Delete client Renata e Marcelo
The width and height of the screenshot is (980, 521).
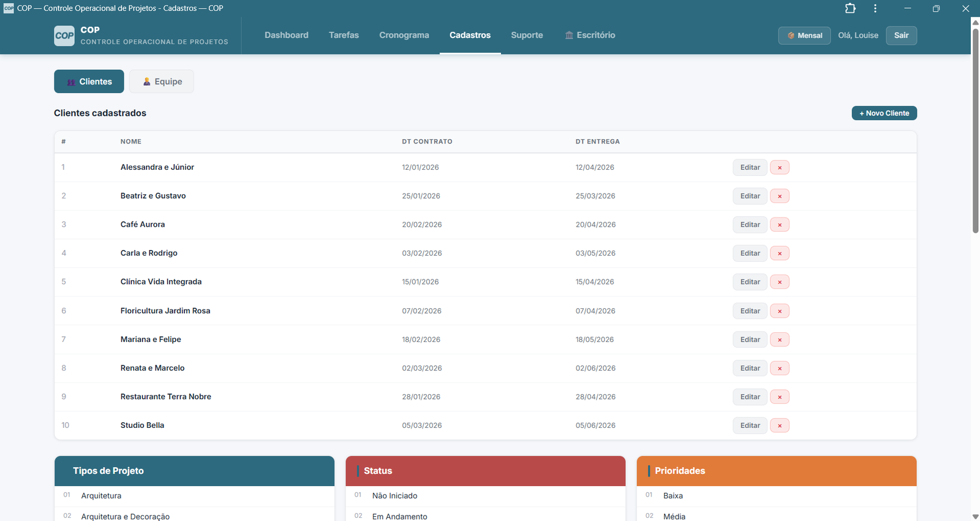click(780, 368)
